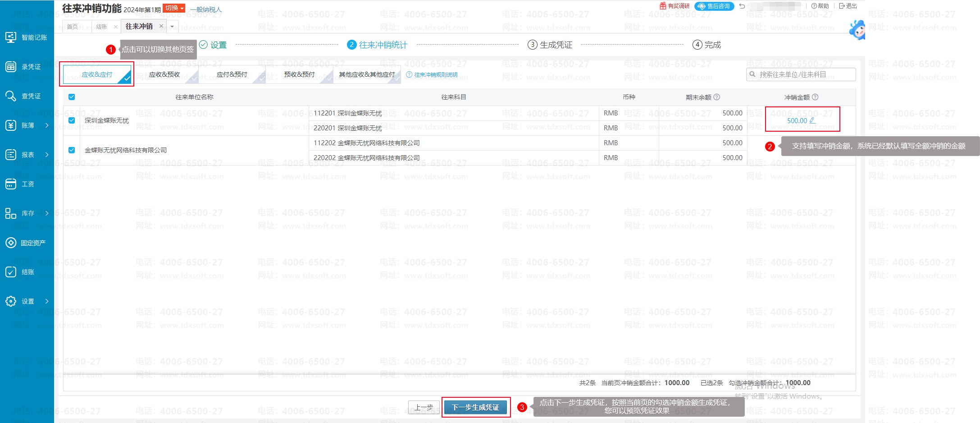980x423 pixels.
Task: Click the 下一步生成凭证 button
Action: [x=475, y=407]
